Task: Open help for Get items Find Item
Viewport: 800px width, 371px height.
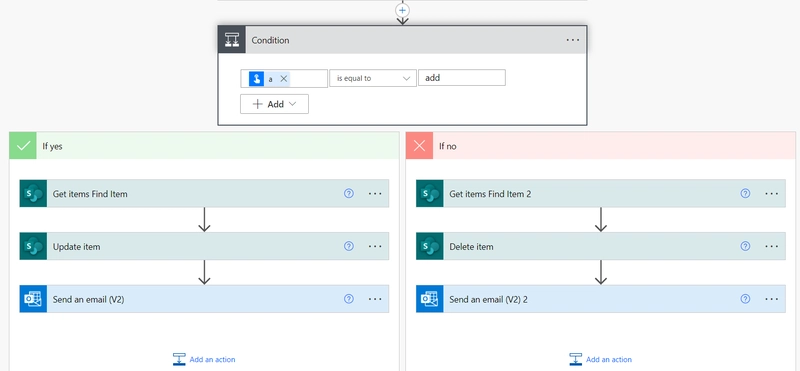Action: click(x=348, y=193)
